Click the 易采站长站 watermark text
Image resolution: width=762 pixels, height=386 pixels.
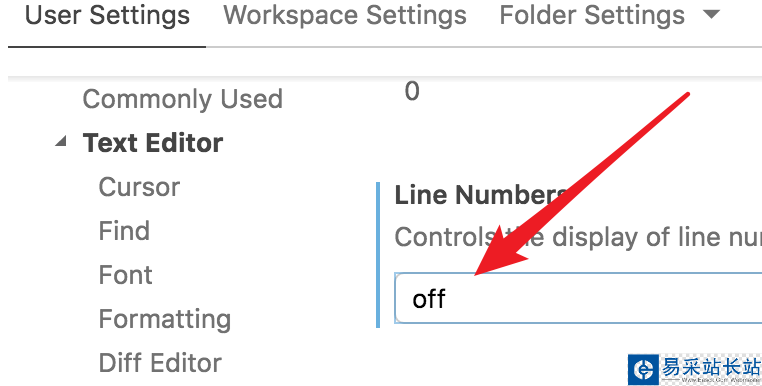coord(710,366)
